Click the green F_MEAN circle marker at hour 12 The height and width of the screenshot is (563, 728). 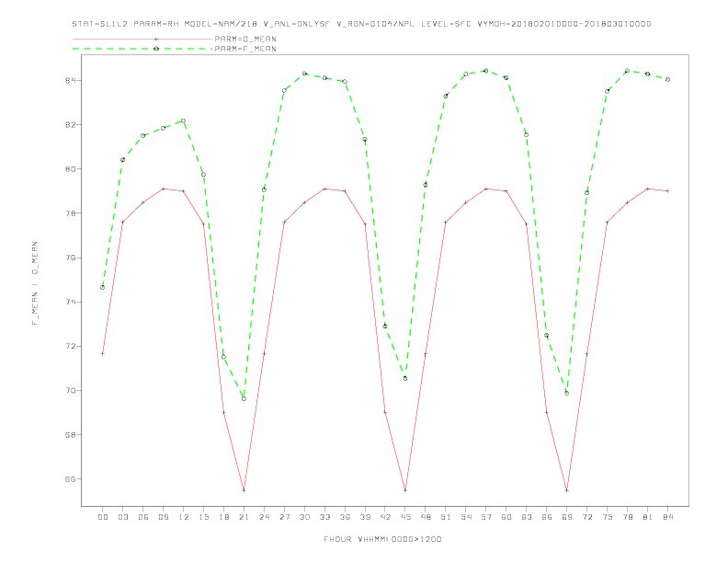click(184, 121)
